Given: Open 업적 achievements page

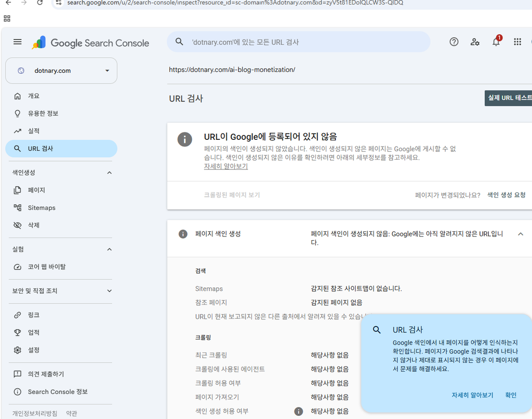Looking at the screenshot, I should coord(61,332).
